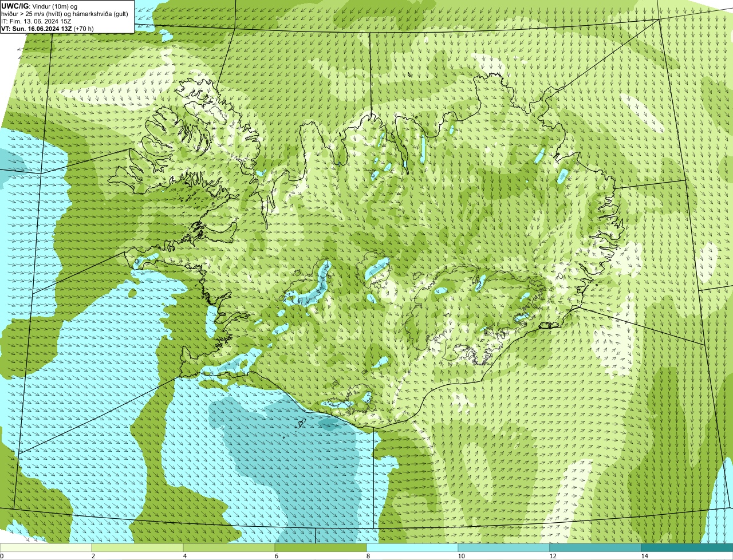
Task: Click the "IT: Fim. 13. 06. 2024 15Z" line
Action: 37,21
